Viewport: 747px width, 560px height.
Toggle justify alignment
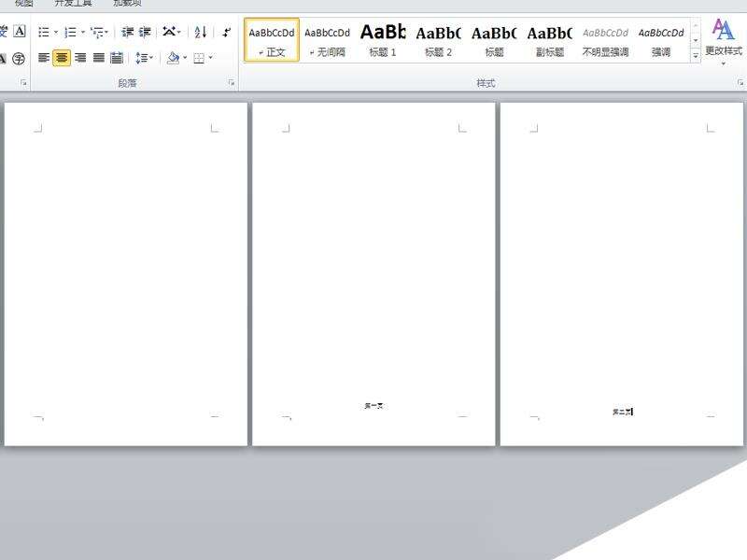point(99,58)
